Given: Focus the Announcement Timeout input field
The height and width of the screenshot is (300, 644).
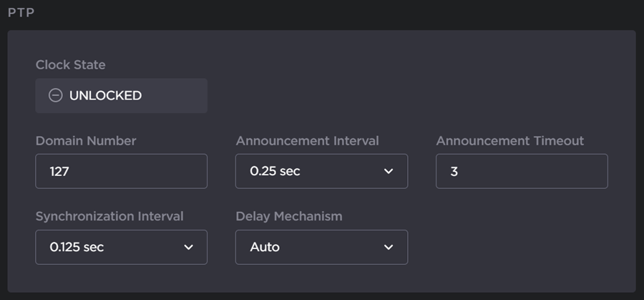Looking at the screenshot, I should pyautogui.click(x=522, y=171).
